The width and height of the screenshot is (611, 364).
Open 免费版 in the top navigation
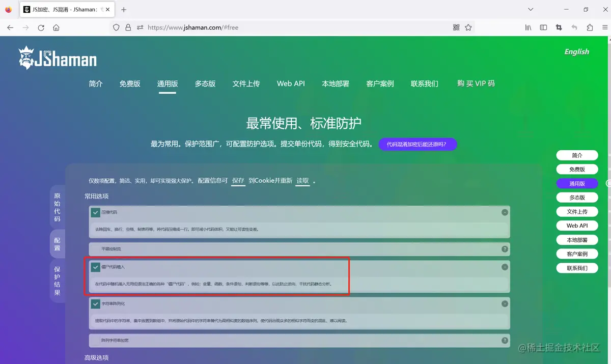pos(130,83)
